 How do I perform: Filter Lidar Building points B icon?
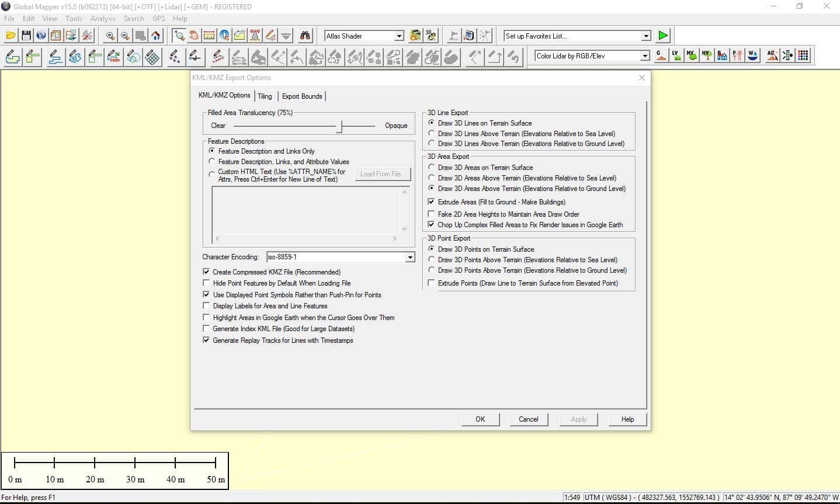[722, 55]
